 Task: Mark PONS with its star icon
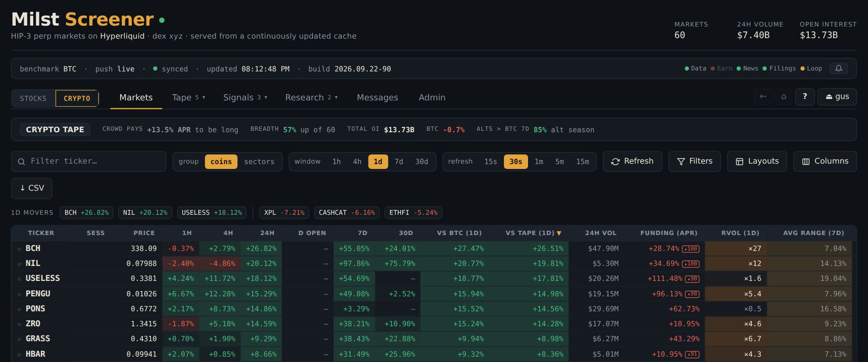click(x=19, y=309)
